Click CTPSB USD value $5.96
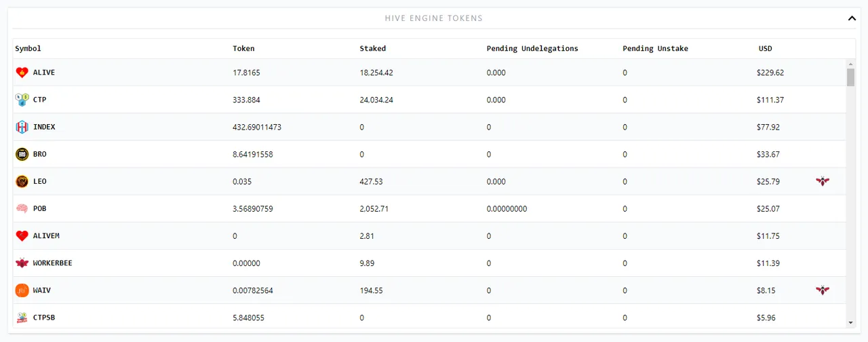 766,317
